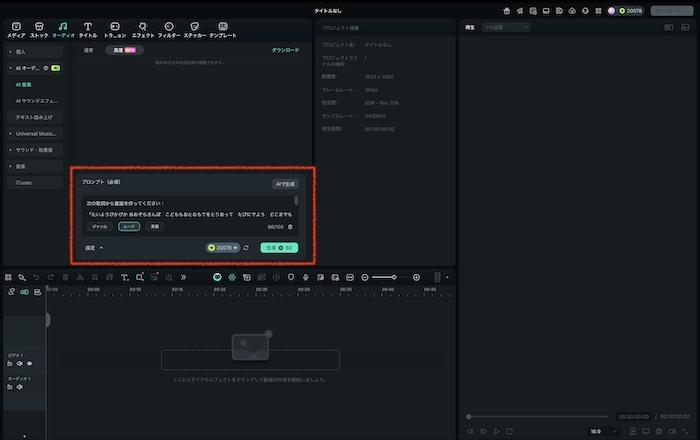Expand the 設定 (Settings) section chevron

(x=101, y=247)
